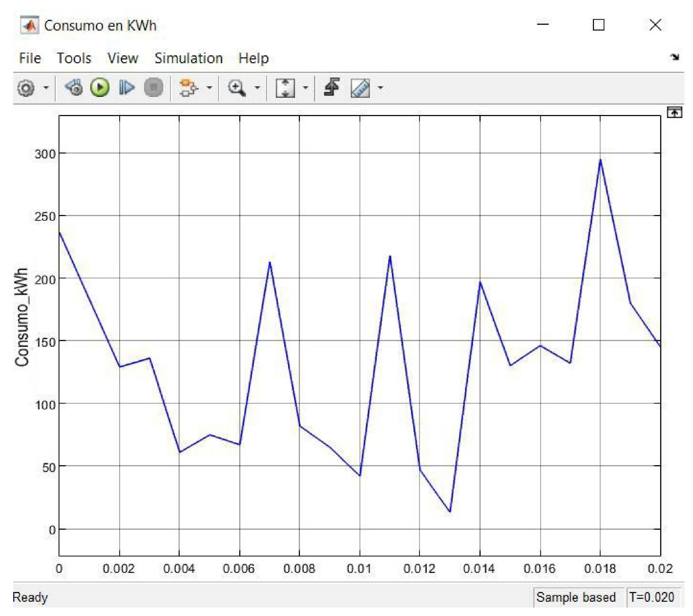Screen dimensions: 693x616
Task: Open the Triggers tool icon
Action: [x=332, y=87]
